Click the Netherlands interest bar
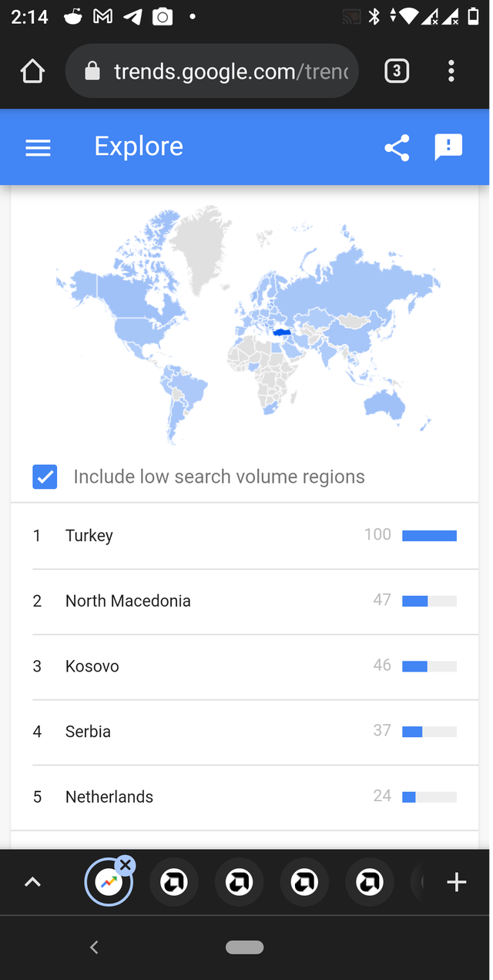 click(430, 797)
